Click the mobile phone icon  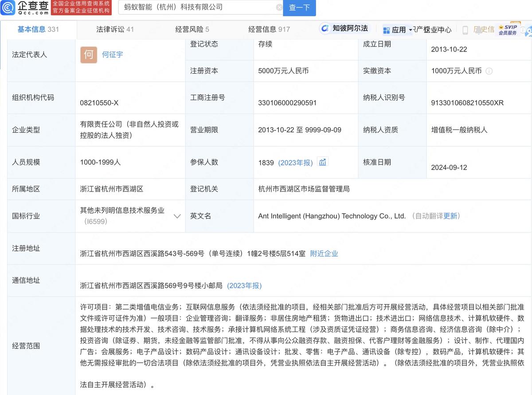[465, 30]
